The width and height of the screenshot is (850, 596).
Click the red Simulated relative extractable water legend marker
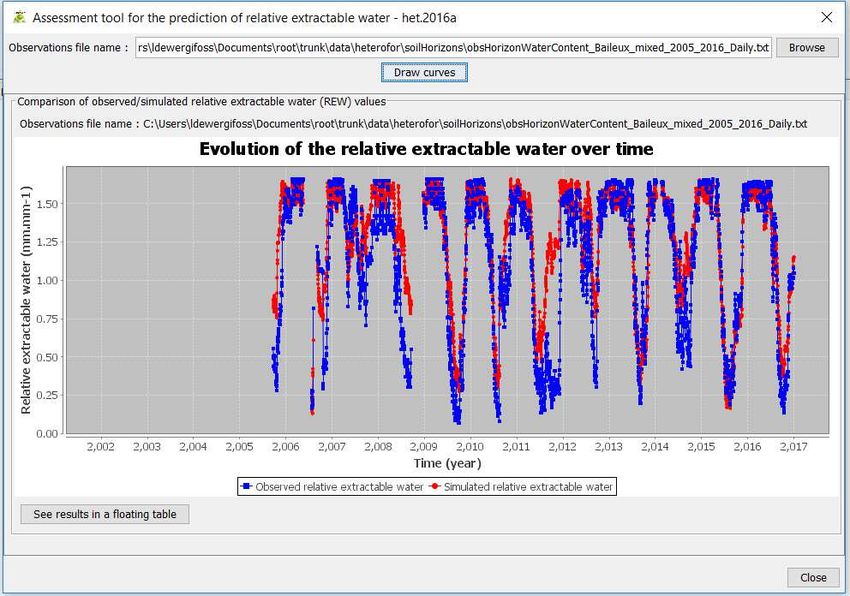[x=435, y=486]
